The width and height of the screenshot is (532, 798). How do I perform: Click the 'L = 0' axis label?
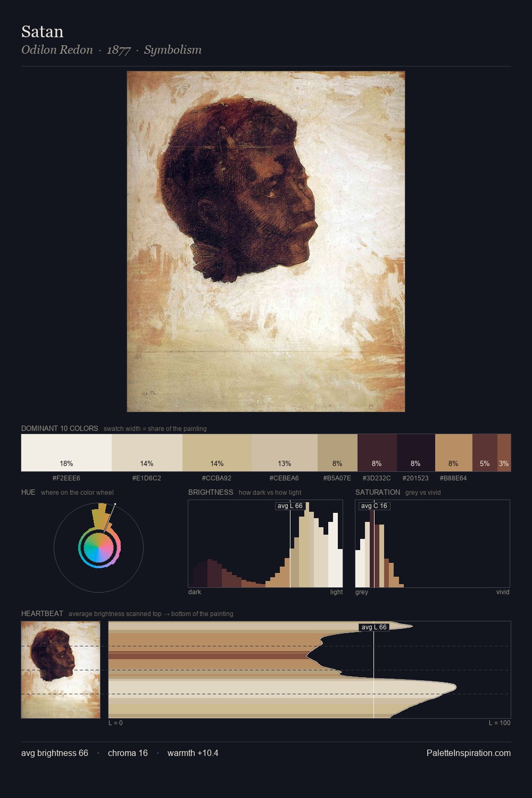(x=115, y=723)
